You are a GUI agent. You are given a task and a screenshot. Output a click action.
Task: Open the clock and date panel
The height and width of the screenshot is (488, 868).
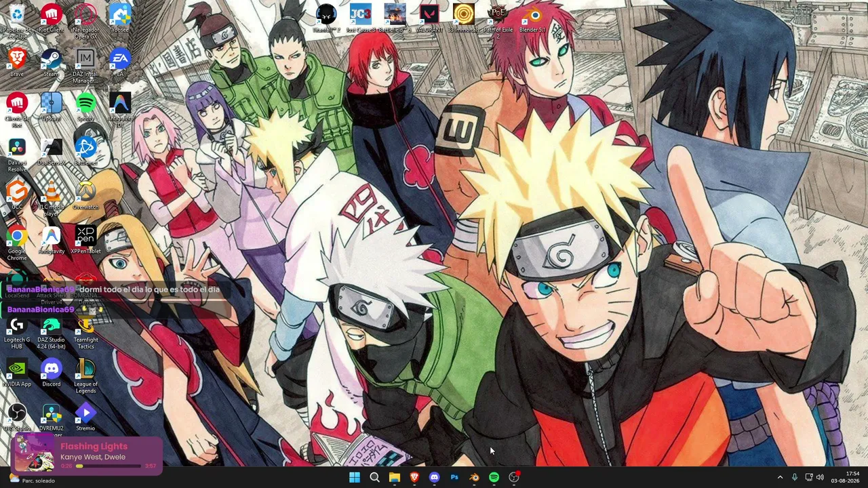(845, 477)
